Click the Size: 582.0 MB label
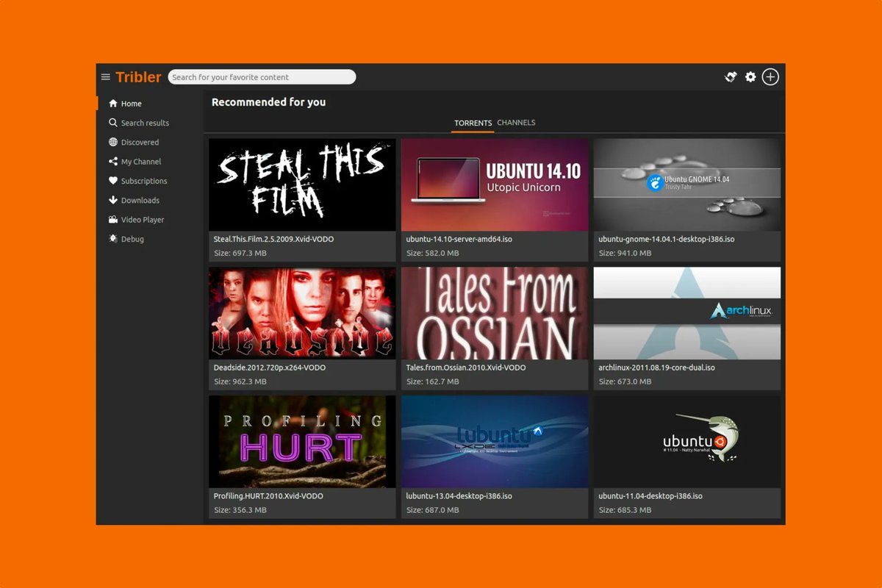The image size is (882, 588). (433, 253)
